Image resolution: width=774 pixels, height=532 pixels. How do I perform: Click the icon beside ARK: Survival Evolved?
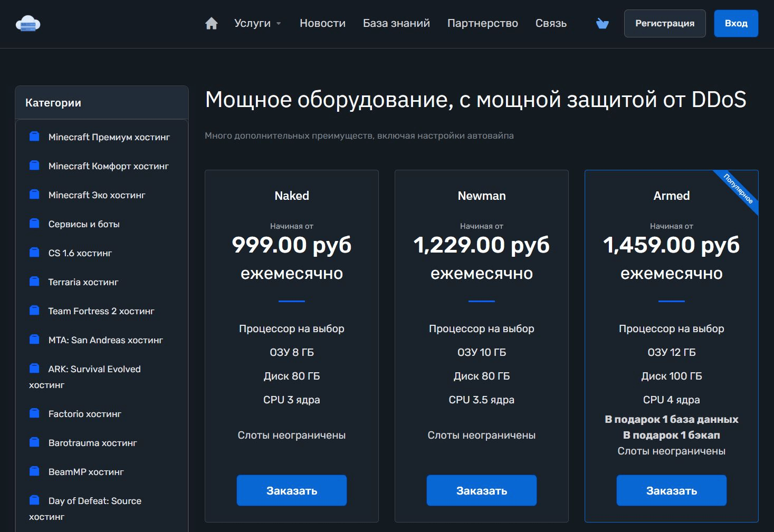pos(34,369)
